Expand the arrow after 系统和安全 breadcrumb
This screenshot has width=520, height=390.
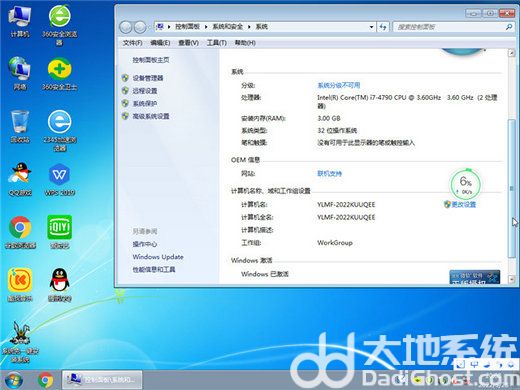pos(249,27)
